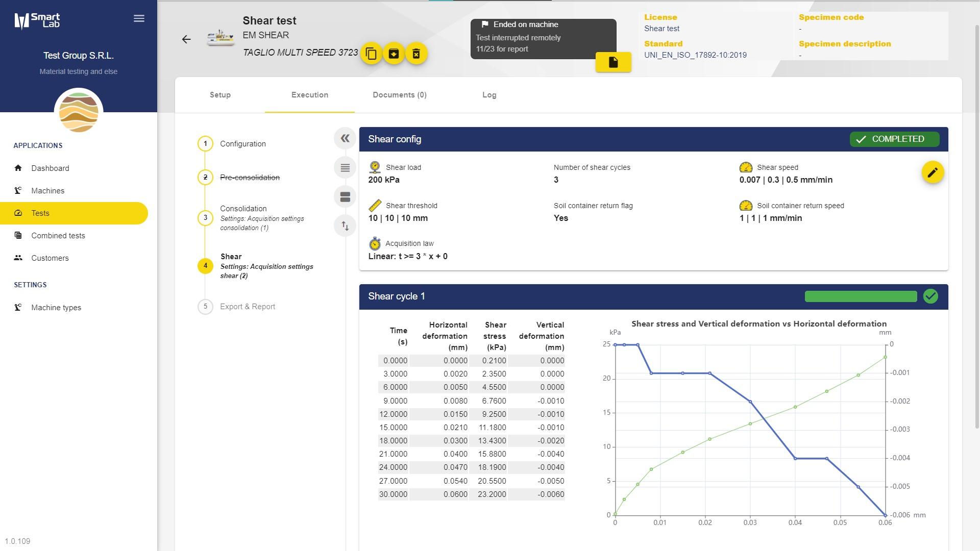Screen dimensions: 980x551
Task: Collapse the steps panel with double chevron
Action: [x=345, y=138]
